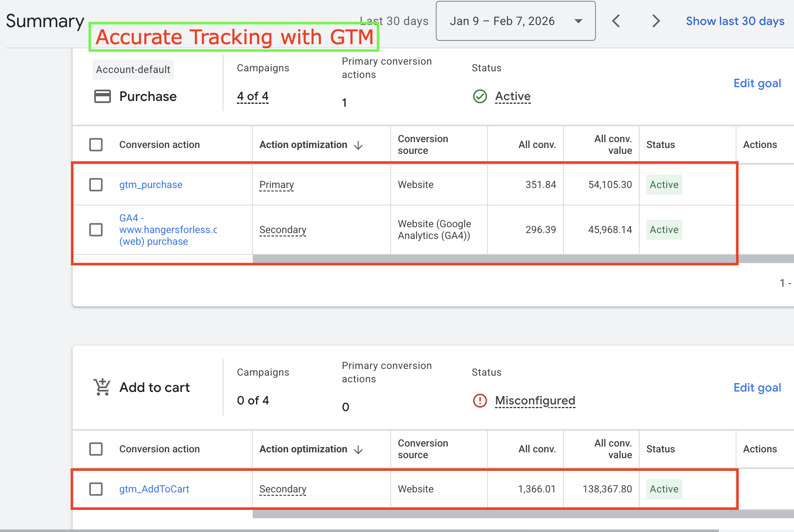Open the gtm_purchase conversion action

click(151, 185)
